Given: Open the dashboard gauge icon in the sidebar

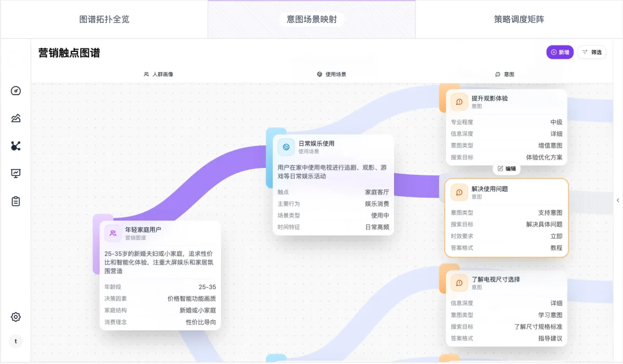Looking at the screenshot, I should click(x=15, y=91).
